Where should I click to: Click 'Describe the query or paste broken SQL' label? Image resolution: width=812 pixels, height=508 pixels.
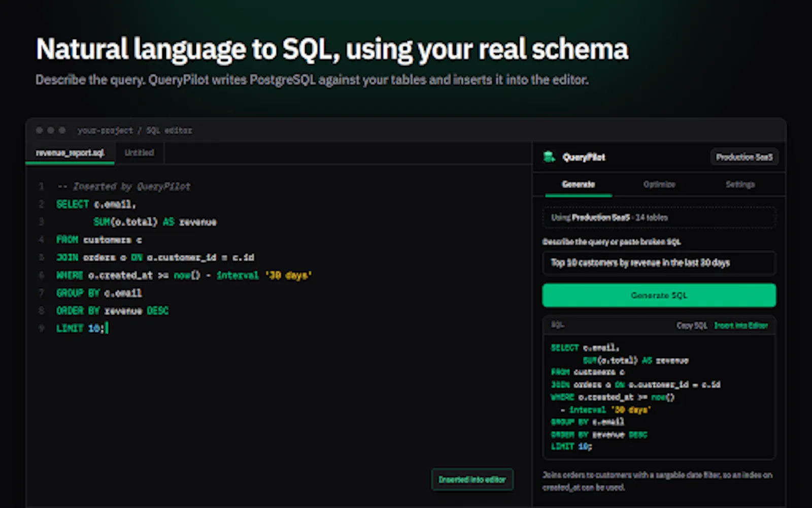(612, 242)
